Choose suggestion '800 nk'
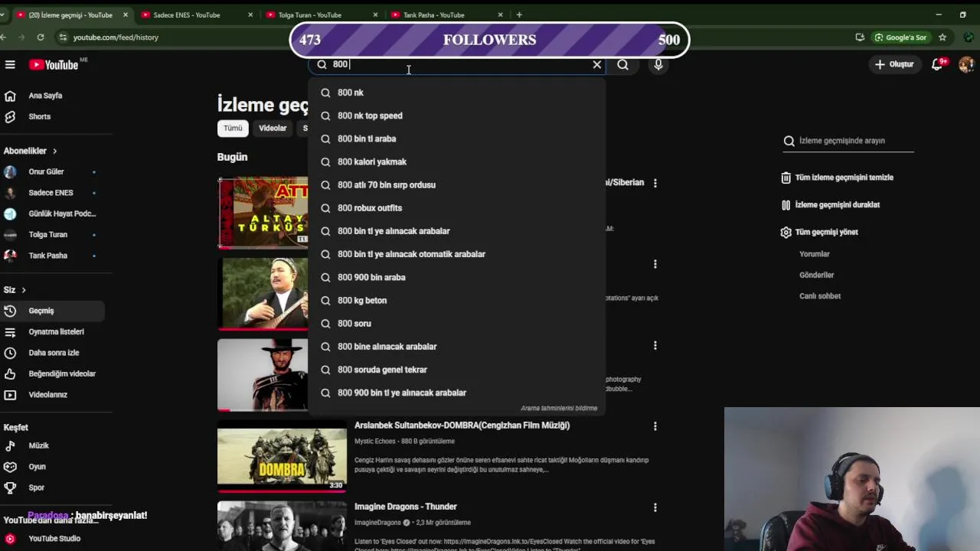Screen dimensions: 980x551 tap(456, 93)
